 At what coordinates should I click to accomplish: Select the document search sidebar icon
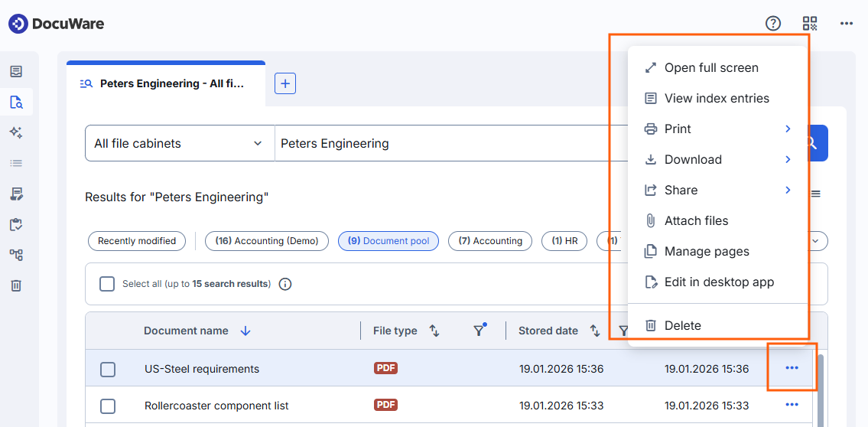click(x=16, y=102)
